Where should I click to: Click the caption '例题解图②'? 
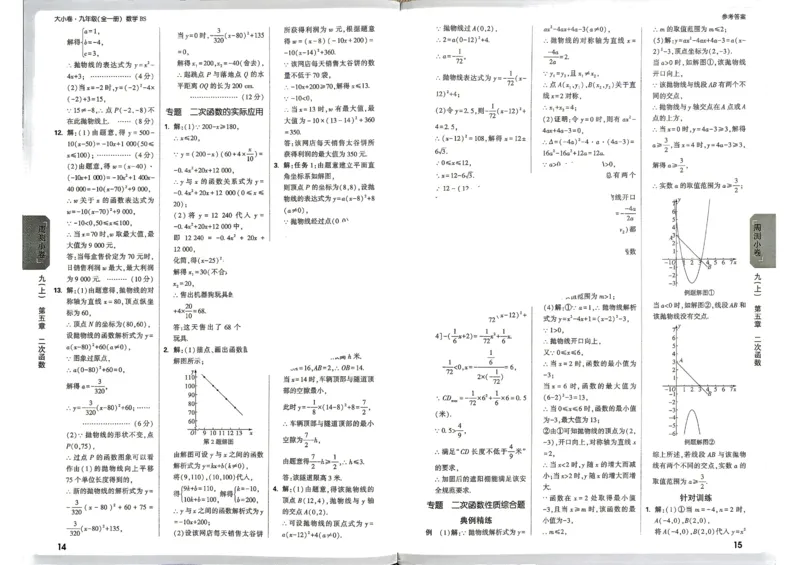[699, 441]
